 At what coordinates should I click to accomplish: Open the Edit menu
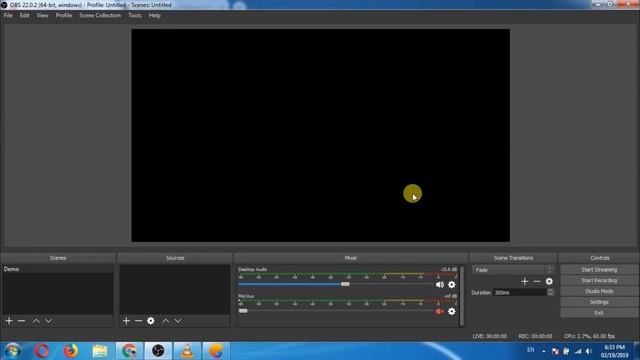[x=24, y=16]
